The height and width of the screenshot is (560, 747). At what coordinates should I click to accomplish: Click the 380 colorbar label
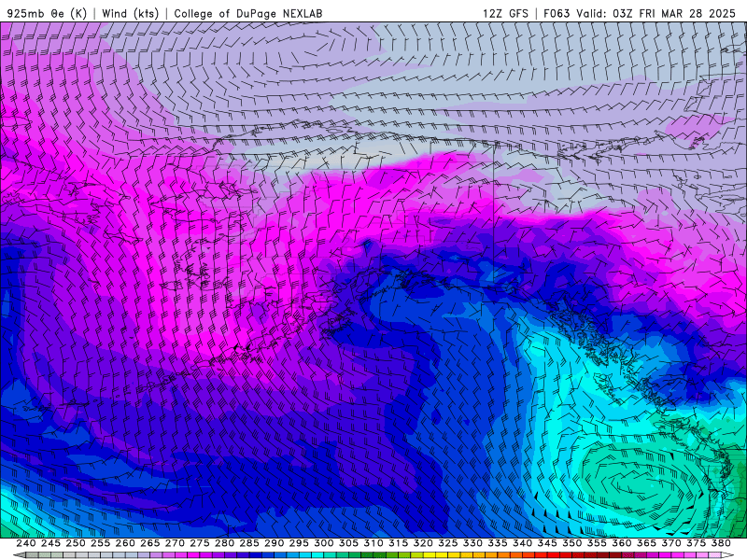[720, 543]
